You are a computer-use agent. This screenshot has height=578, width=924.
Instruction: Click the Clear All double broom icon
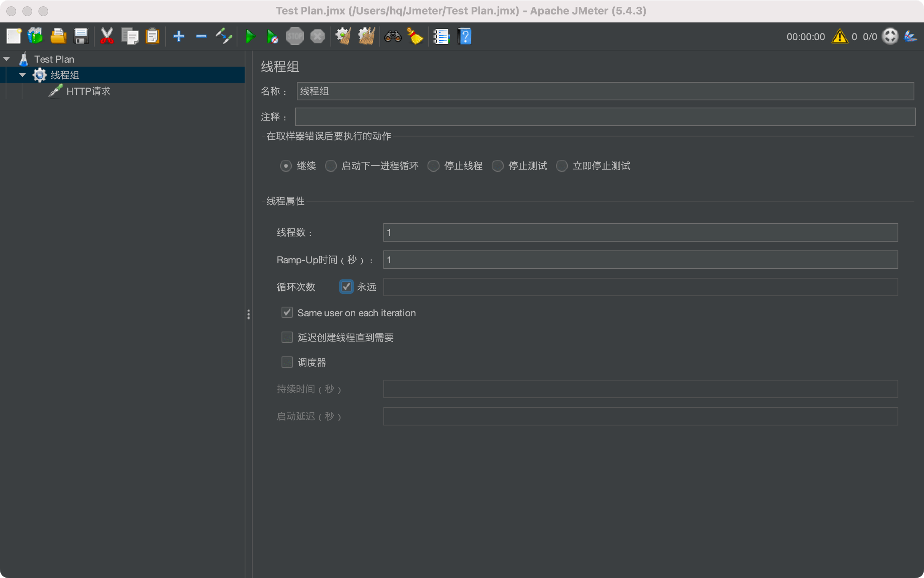point(367,37)
